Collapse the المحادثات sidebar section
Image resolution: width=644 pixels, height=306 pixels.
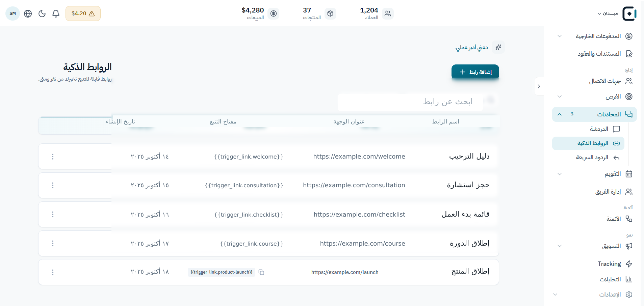[560, 114]
